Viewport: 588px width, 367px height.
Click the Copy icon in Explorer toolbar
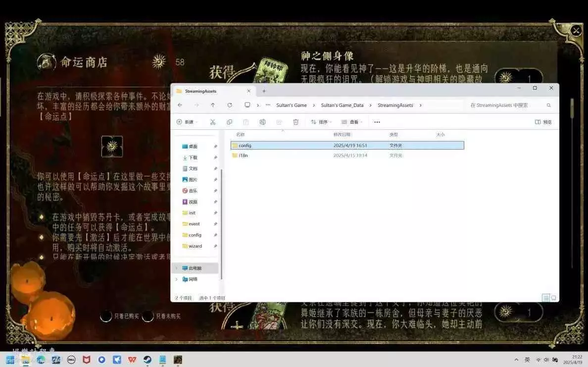229,122
